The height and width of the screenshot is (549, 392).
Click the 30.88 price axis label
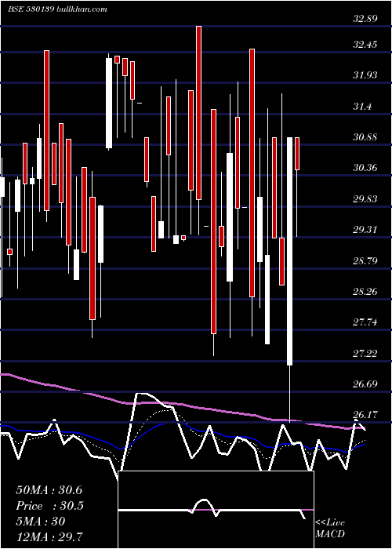(x=365, y=137)
